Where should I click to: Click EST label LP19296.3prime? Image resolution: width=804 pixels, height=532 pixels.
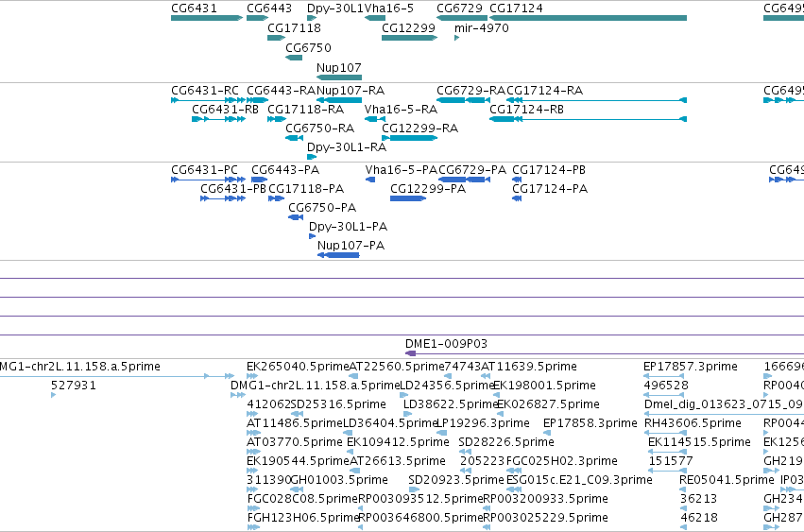point(483,423)
